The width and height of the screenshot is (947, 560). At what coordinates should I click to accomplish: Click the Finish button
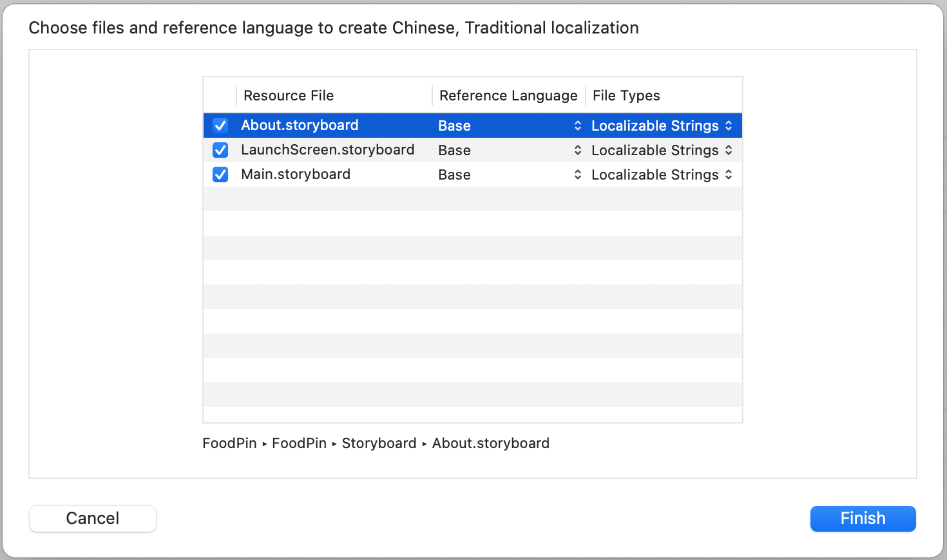coord(863,518)
